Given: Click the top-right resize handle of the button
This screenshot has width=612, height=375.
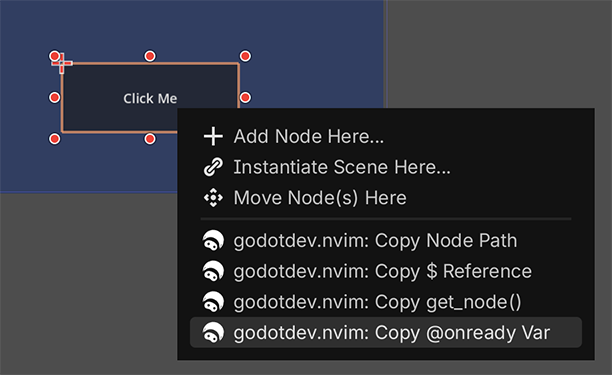Looking at the screenshot, I should [x=245, y=56].
